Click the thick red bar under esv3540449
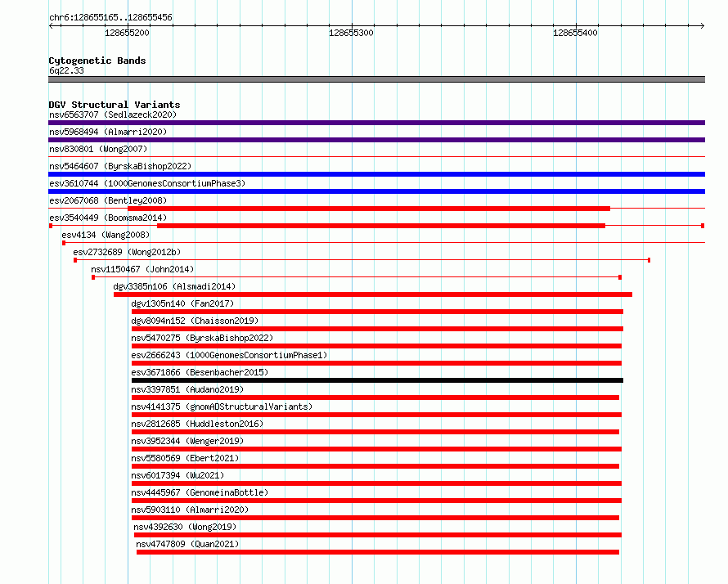Viewport: 728px width, 584px height. [x=381, y=226]
